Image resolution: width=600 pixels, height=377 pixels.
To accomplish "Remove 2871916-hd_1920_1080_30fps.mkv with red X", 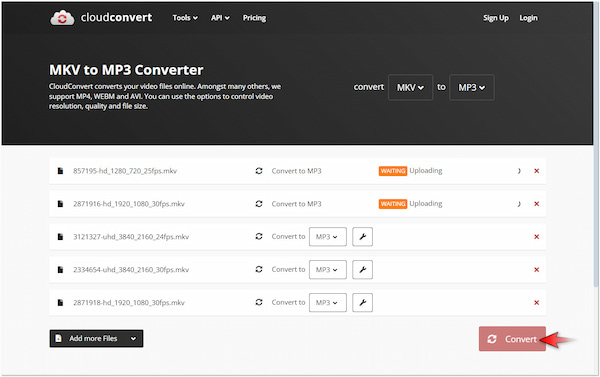I will pos(536,204).
